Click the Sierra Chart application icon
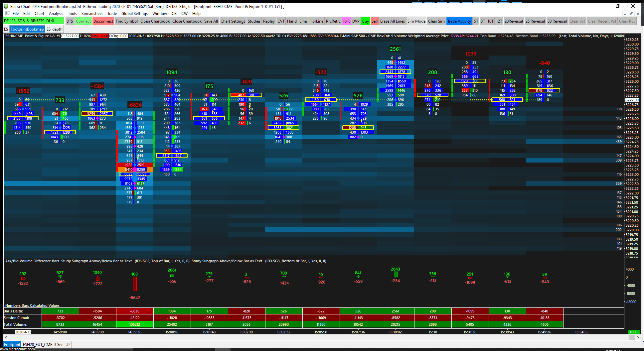The width and height of the screenshot is (644, 351). click(x=6, y=6)
